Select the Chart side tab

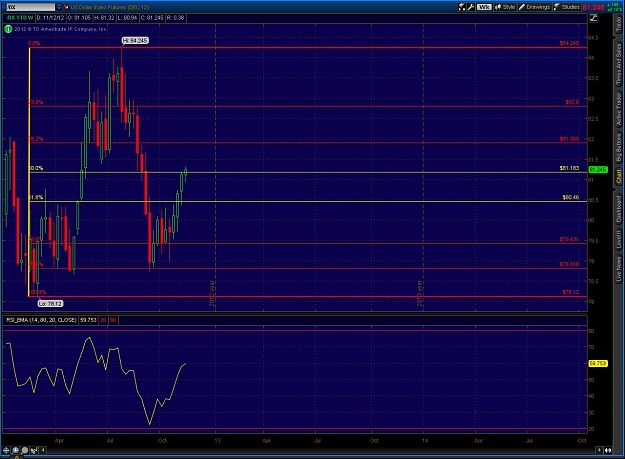[x=618, y=176]
